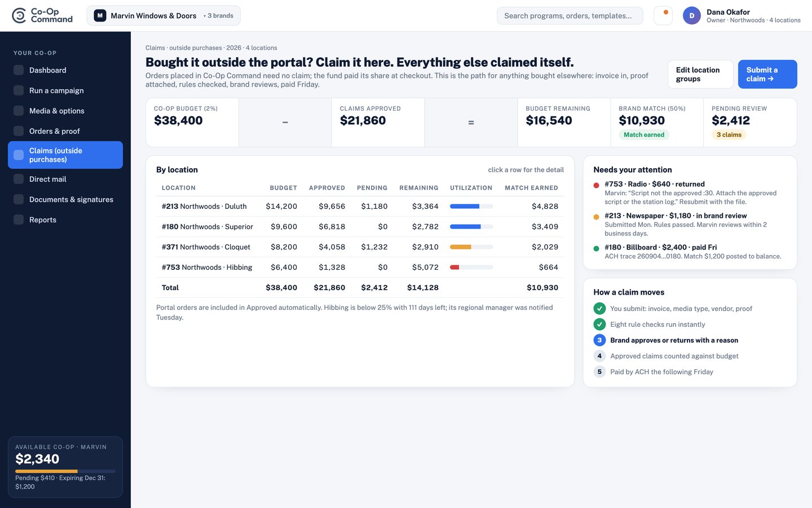Viewport: 812px width, 508px height.
Task: Open the Marvin Windows & Doors brand switcher
Action: [x=164, y=16]
